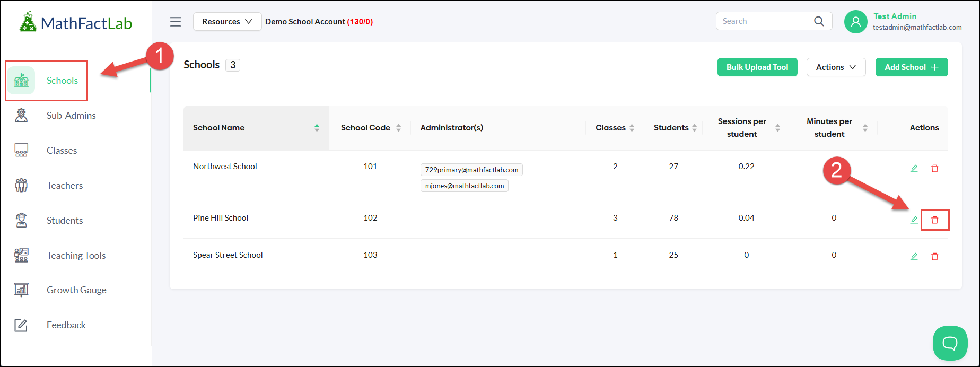Screen dimensions: 980x367
Task: Click students value 25
Action: click(x=673, y=255)
